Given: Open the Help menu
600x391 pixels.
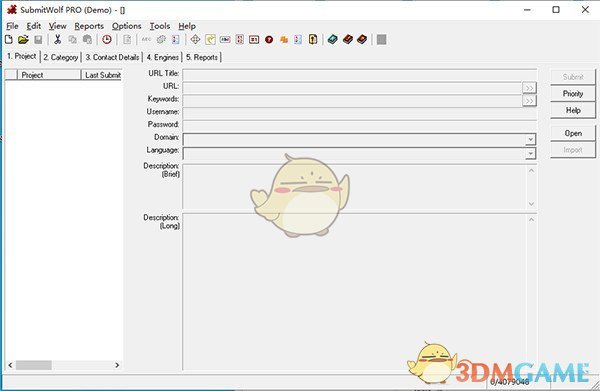Looking at the screenshot, I should (187, 26).
